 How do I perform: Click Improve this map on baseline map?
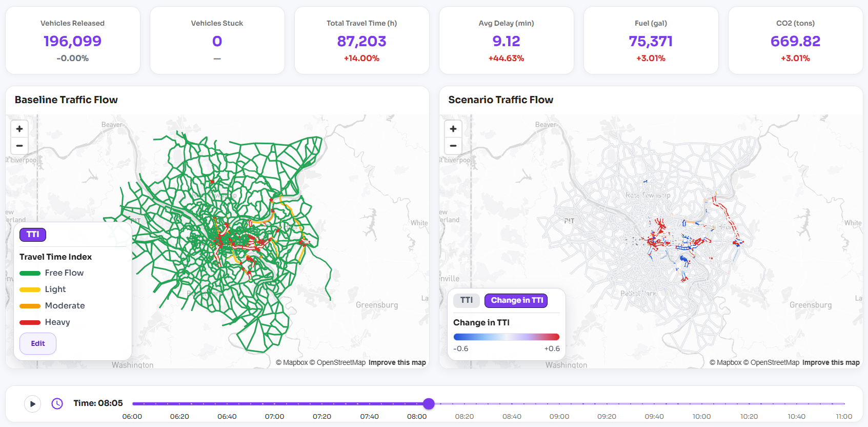coord(397,362)
